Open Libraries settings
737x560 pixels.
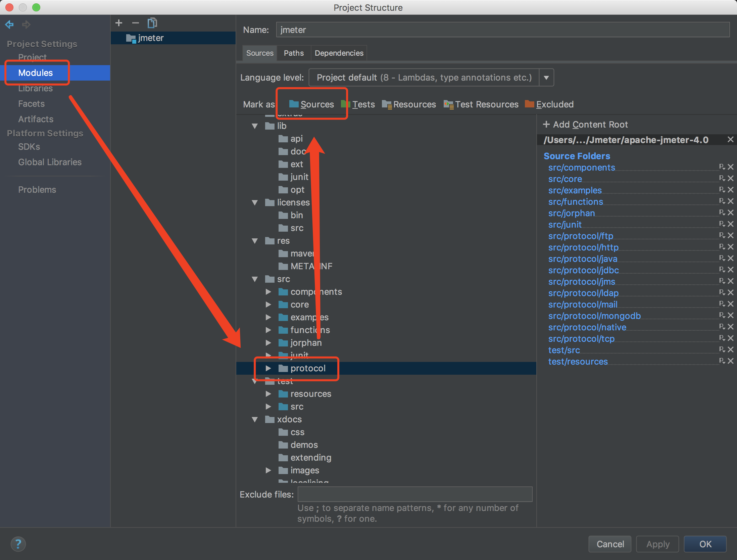coord(35,88)
